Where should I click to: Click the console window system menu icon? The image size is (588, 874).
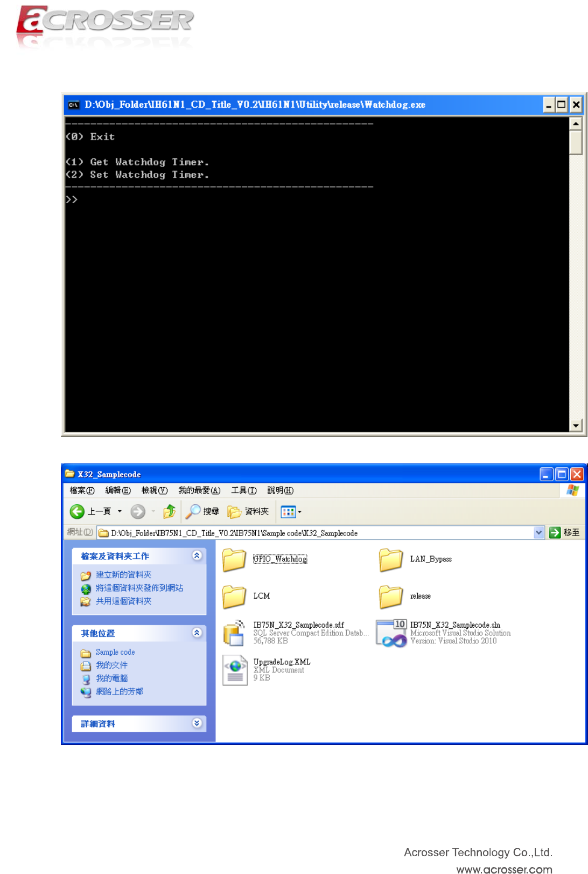click(x=73, y=105)
